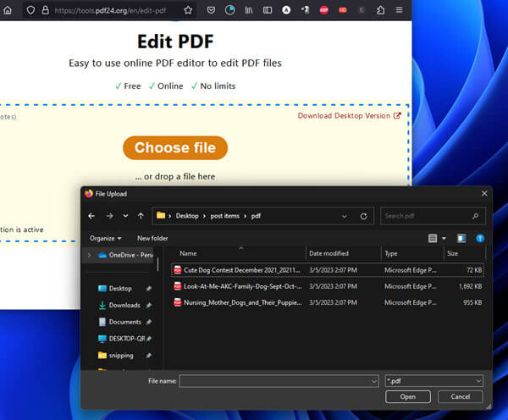
Task: Click the navigation pane scrollbar
Action: coord(157,264)
